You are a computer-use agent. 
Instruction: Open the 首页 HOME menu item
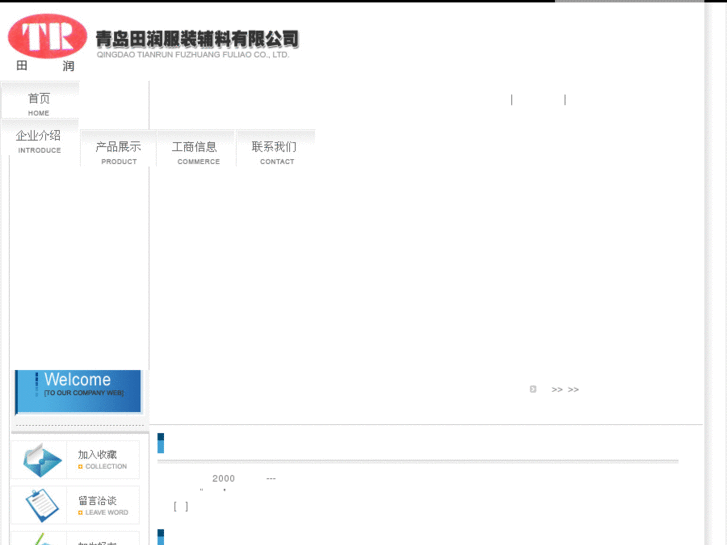pyautogui.click(x=39, y=101)
